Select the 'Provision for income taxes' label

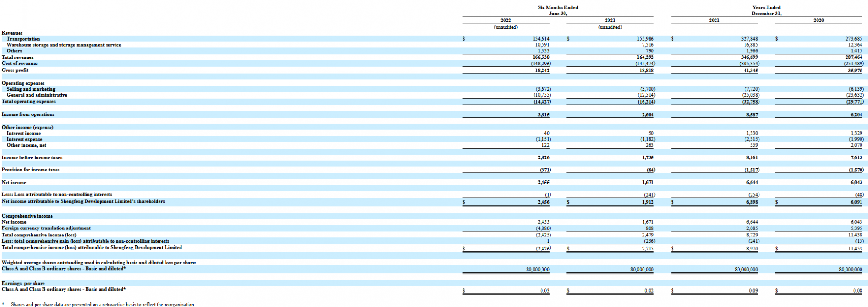(30, 170)
